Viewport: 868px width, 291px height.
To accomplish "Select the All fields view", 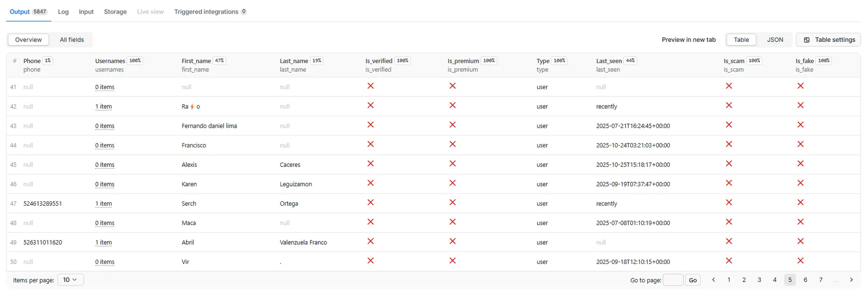I will point(72,40).
